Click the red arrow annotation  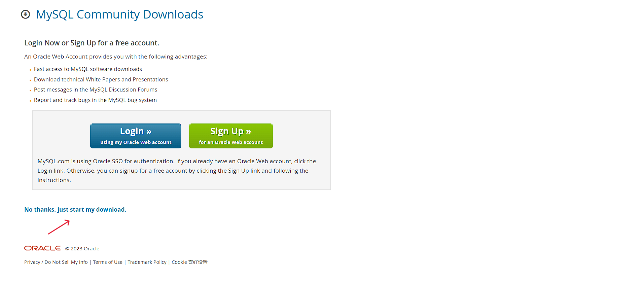point(59,227)
